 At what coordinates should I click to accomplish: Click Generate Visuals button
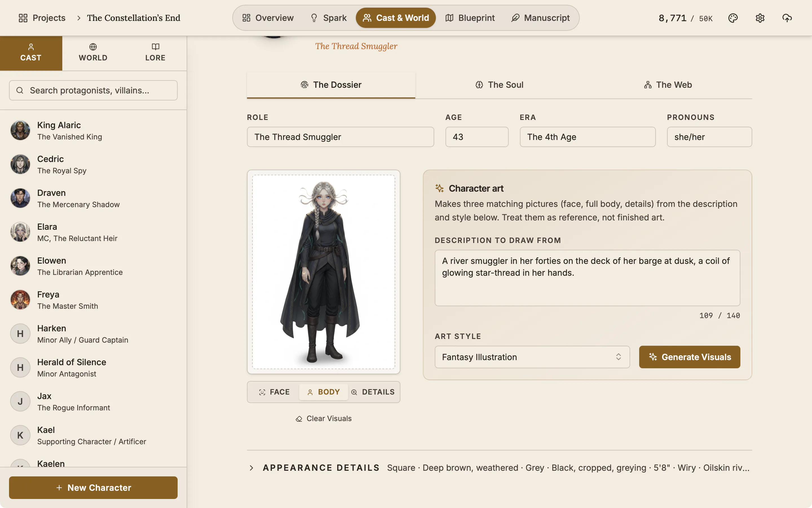689,357
